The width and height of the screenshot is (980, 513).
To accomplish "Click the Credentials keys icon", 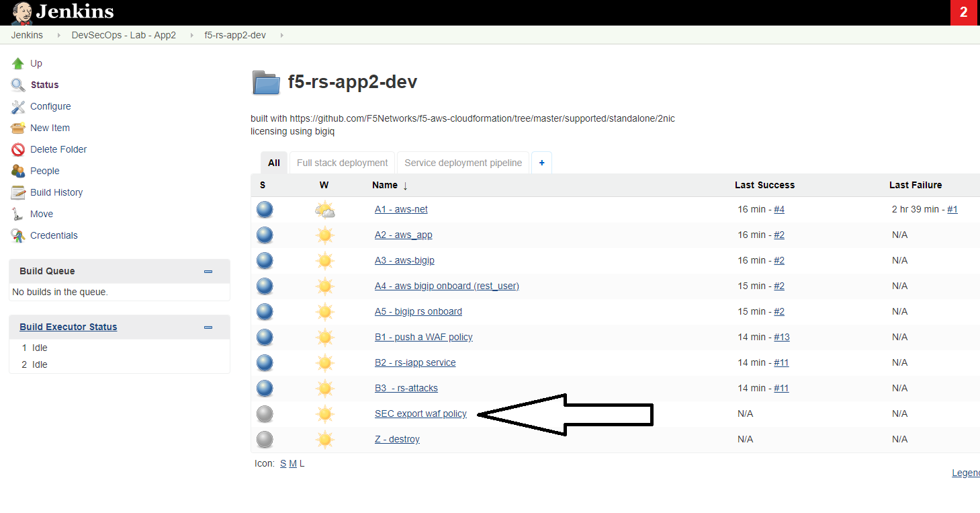I will point(18,235).
